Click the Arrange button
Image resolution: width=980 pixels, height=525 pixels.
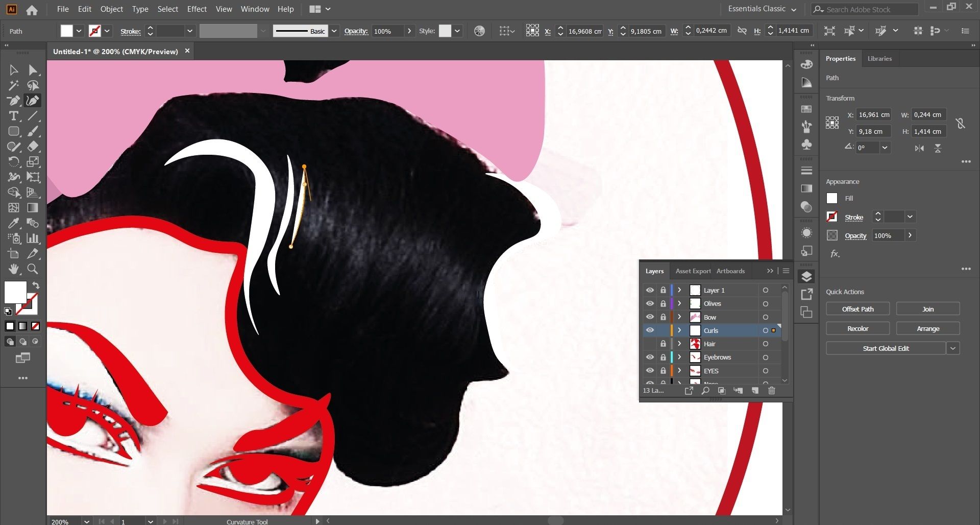pyautogui.click(x=928, y=328)
